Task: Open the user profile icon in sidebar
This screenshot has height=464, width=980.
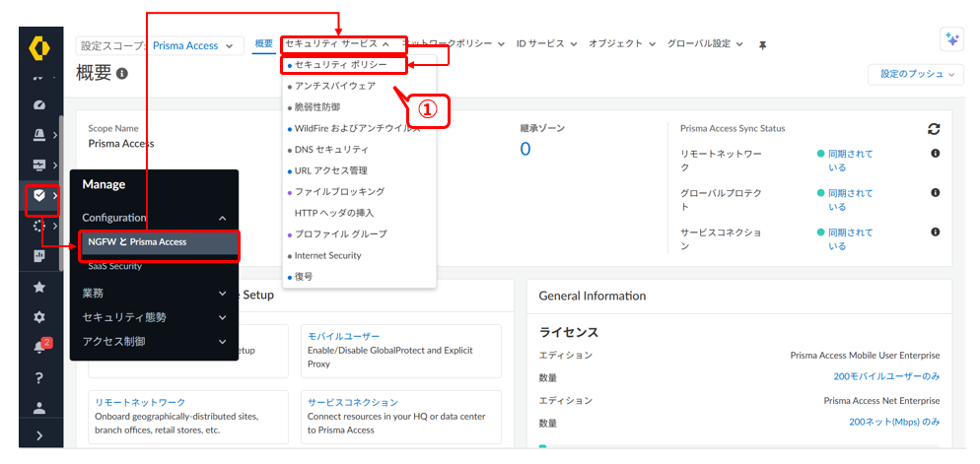Action: click(39, 407)
